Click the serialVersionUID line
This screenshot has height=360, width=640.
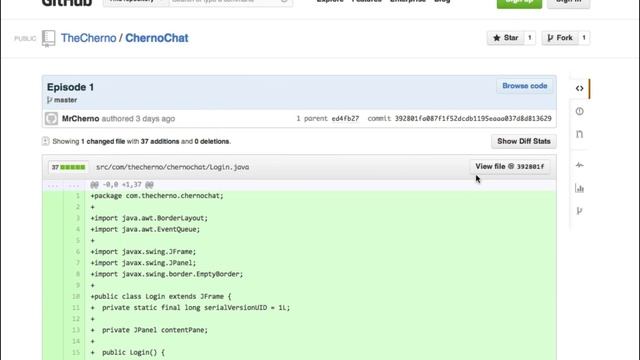[190, 308]
